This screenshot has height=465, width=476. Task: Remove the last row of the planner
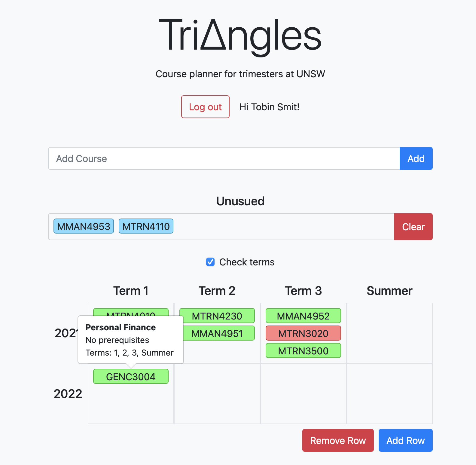tap(338, 440)
